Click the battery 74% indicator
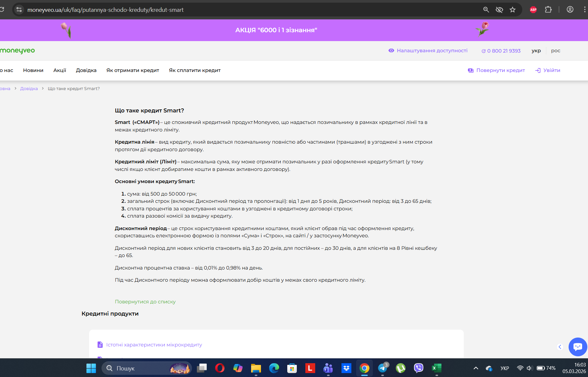 point(546,368)
